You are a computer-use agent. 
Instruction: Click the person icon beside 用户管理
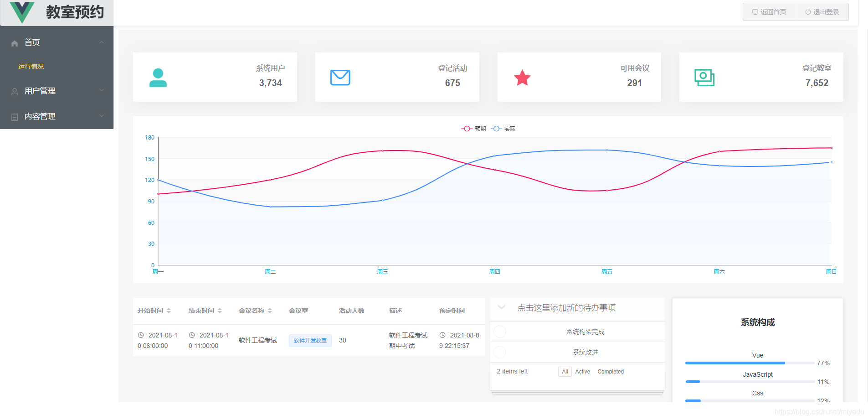tap(14, 91)
